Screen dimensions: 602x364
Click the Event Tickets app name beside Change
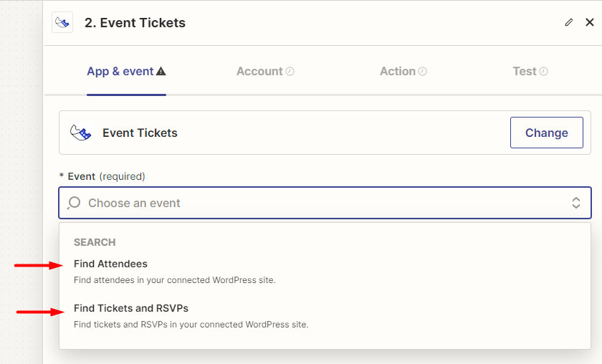140,133
